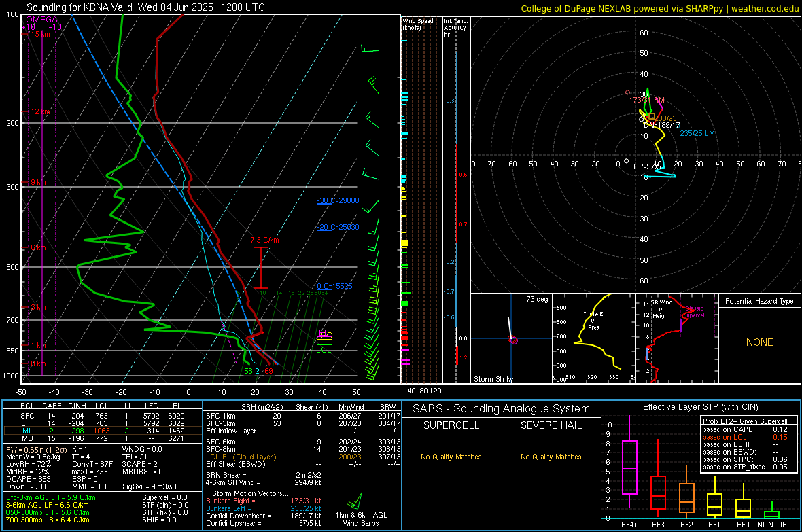Click the 'SigSvr = 9 m3/s3' value
This screenshot has width=802, height=532.
coord(150,487)
